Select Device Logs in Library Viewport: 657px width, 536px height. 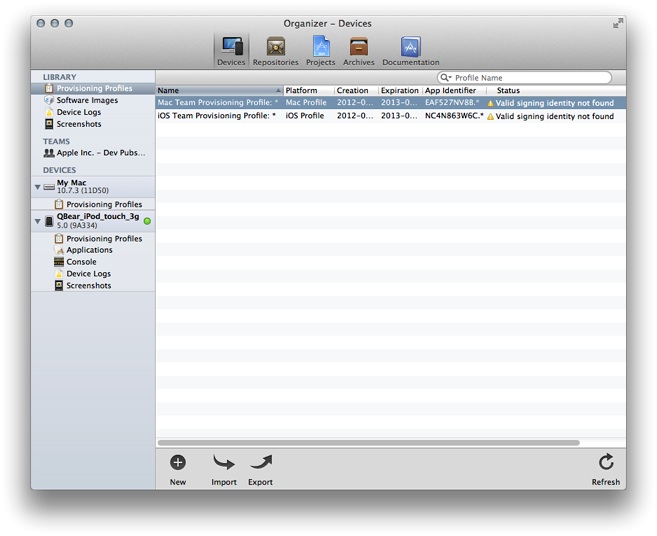93,112
